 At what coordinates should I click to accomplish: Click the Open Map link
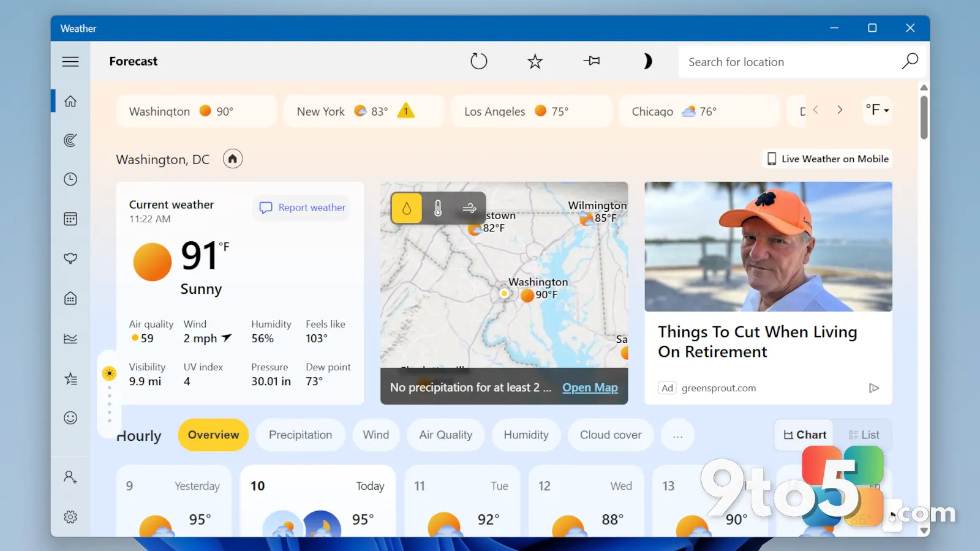tap(590, 388)
